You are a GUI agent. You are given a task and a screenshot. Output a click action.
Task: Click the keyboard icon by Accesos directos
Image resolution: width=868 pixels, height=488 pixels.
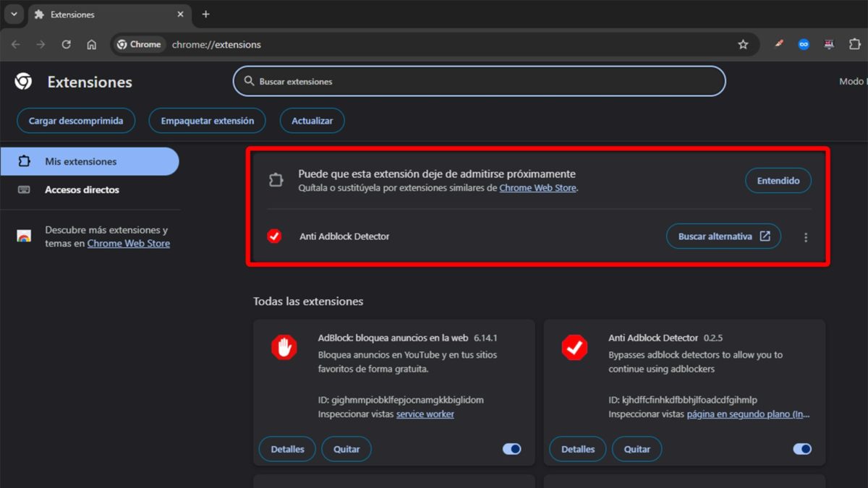24,189
